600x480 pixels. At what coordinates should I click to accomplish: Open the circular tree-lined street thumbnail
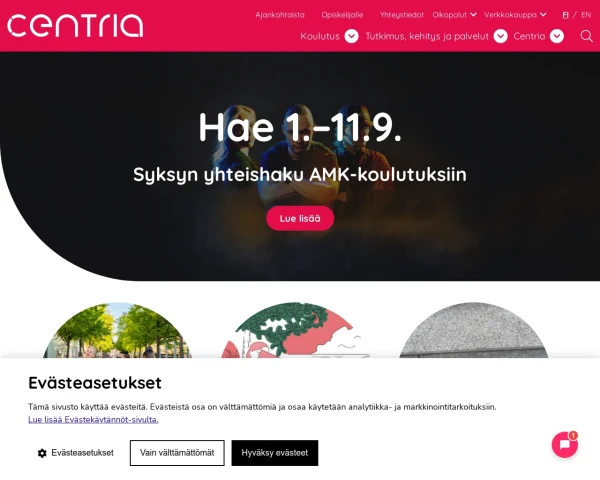click(117, 330)
